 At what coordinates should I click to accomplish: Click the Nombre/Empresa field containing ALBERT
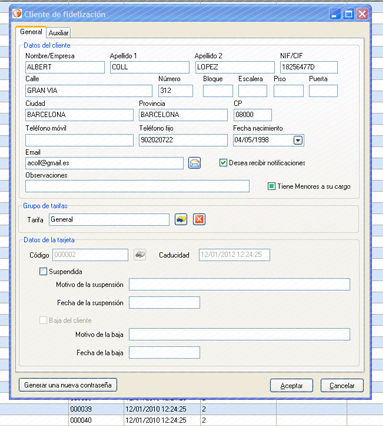(x=65, y=67)
